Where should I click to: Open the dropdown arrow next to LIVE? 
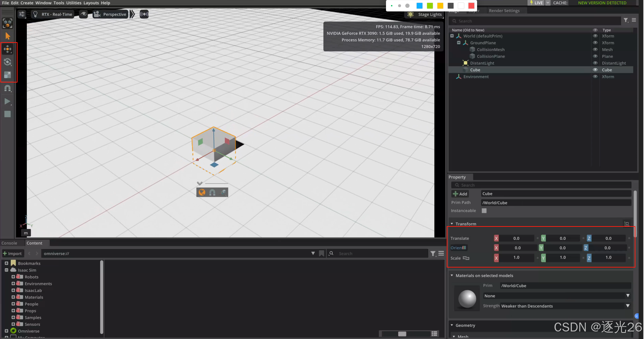tap(548, 3)
